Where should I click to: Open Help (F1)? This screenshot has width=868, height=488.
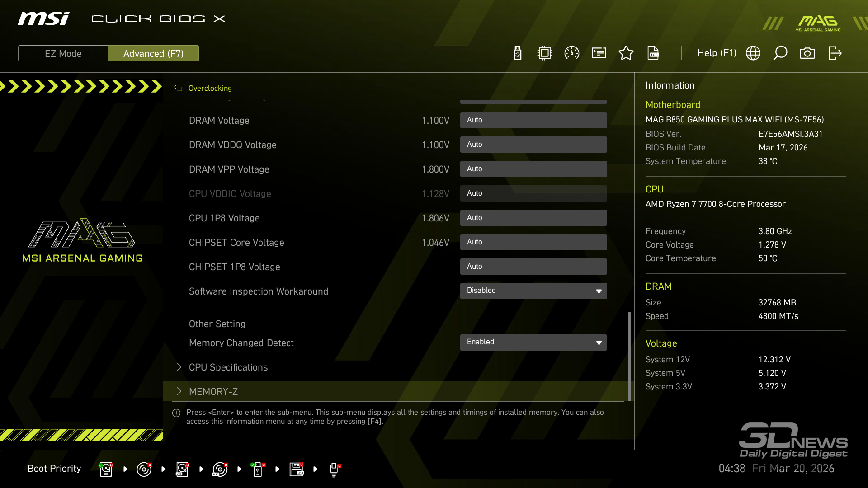tap(717, 53)
